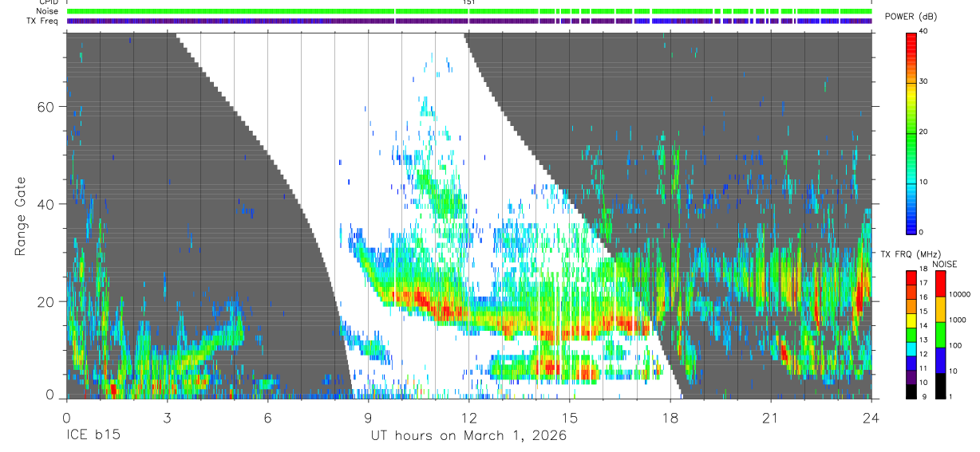Click the '18' UT hour tick label
Image resolution: width=980 pixels, height=452 pixels.
670,418
